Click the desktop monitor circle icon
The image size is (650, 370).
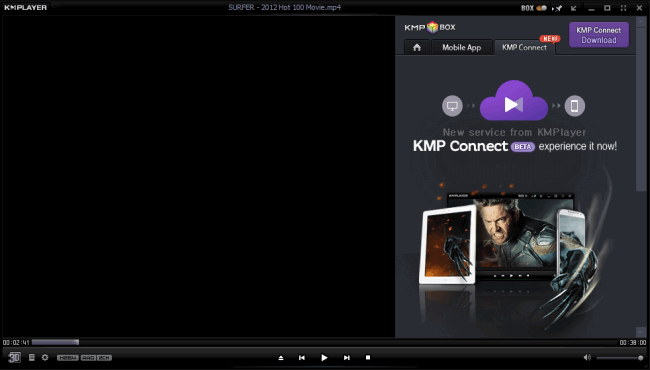pos(452,106)
